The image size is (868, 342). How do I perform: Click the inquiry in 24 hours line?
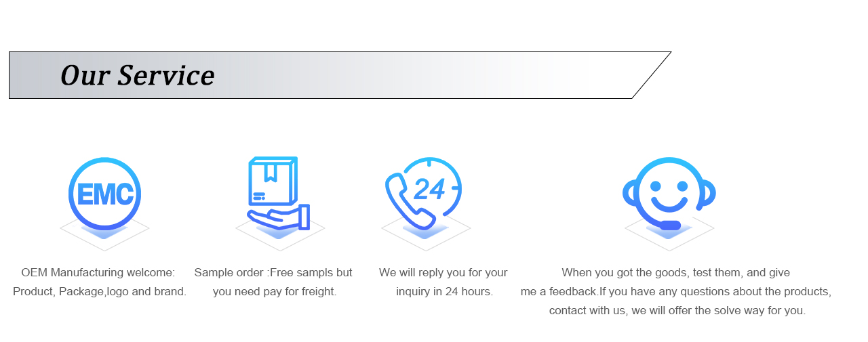click(444, 292)
